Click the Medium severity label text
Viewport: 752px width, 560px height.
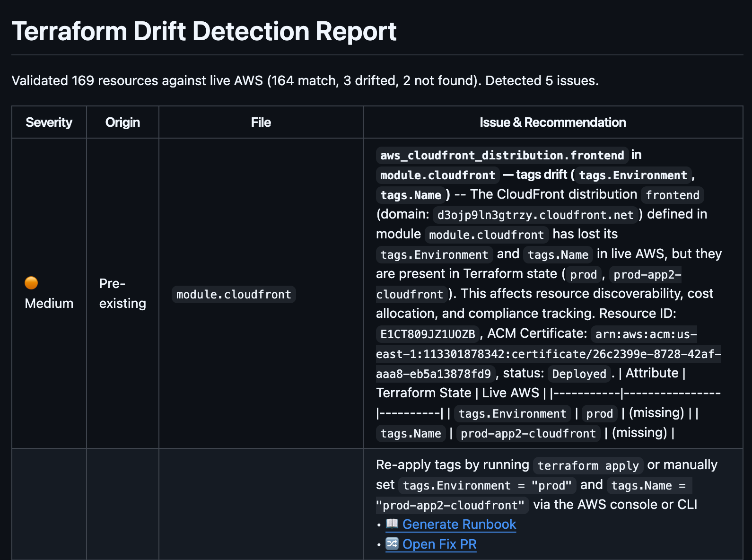(x=49, y=304)
